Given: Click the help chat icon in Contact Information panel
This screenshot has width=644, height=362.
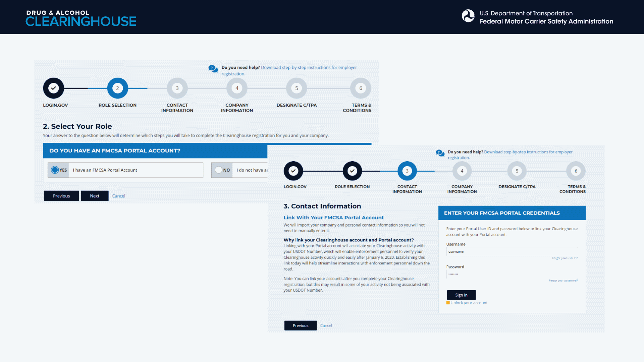Looking at the screenshot, I should tap(440, 153).
